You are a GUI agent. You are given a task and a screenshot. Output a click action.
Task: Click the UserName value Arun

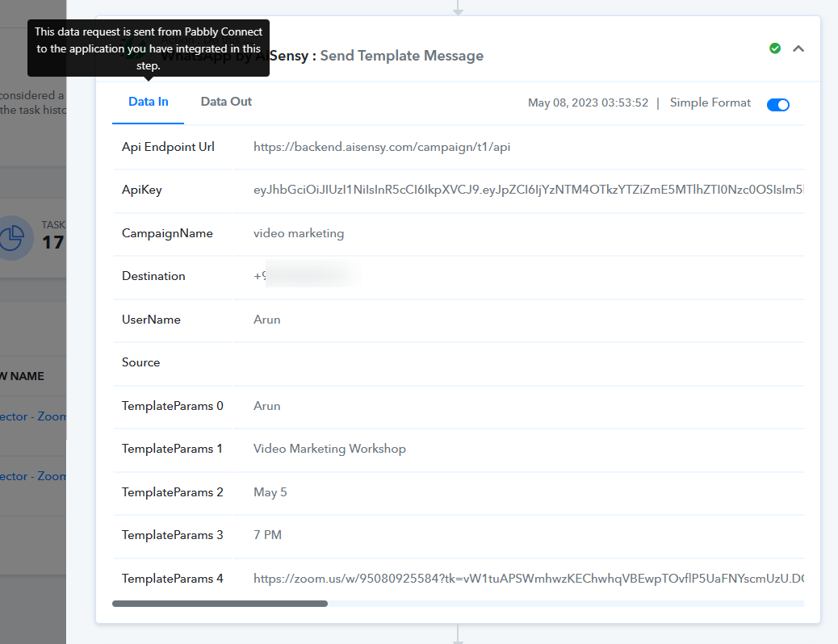coord(266,320)
